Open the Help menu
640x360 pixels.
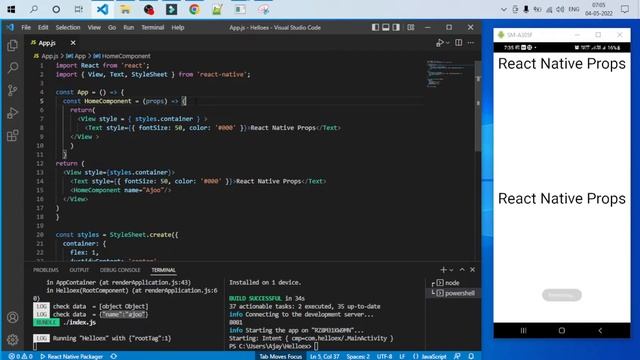click(x=178, y=27)
